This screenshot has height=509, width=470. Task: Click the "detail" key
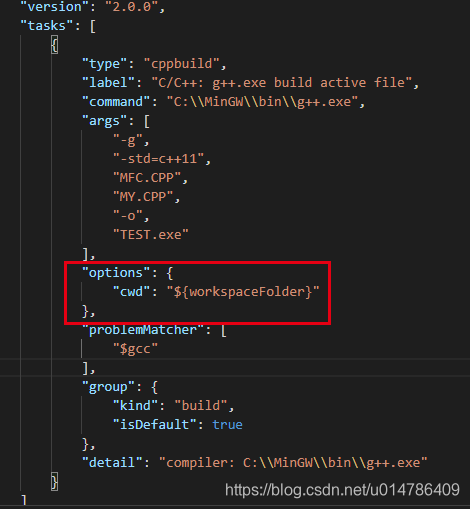[112, 463]
